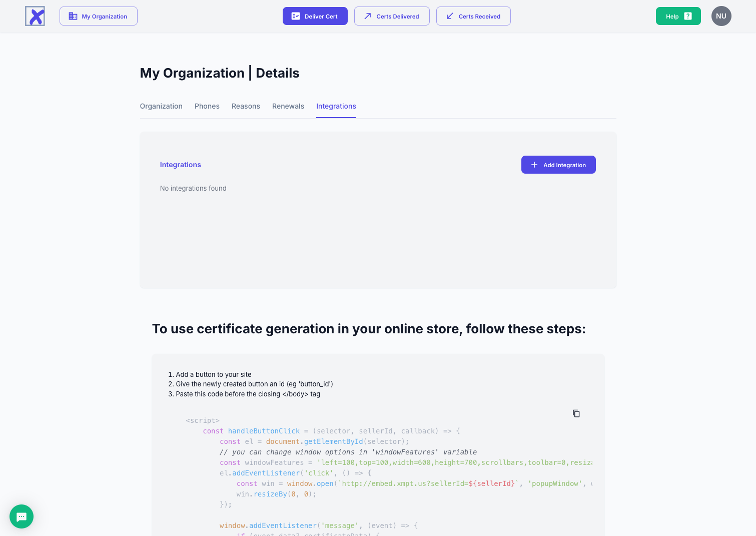Click the building icon beside My Organization

73,16
